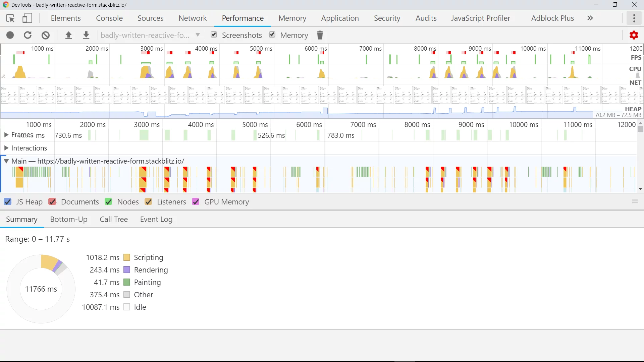Click the 526.6 ms frame in Frames

tap(271, 135)
